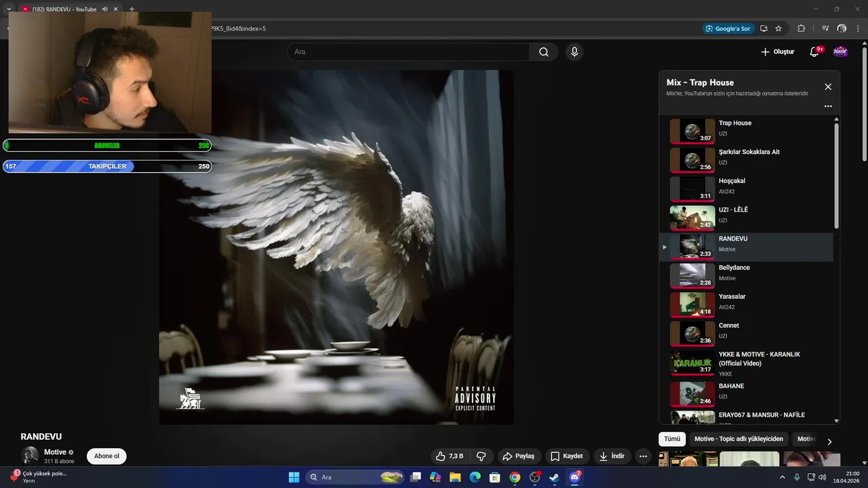Open Chrome extensions puzzle icon

[x=801, y=28]
